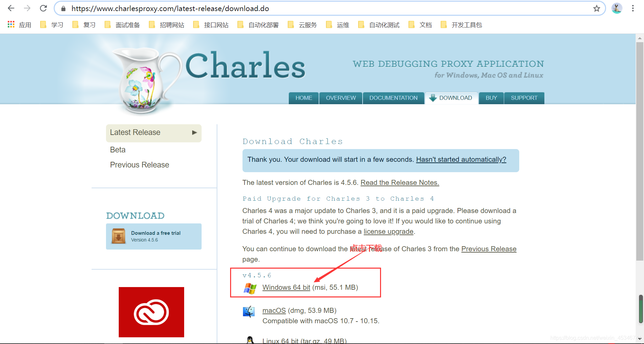Screen dimensions: 644x344
Task: Open the 招聘网站 bookmark folder
Action: coord(166,25)
